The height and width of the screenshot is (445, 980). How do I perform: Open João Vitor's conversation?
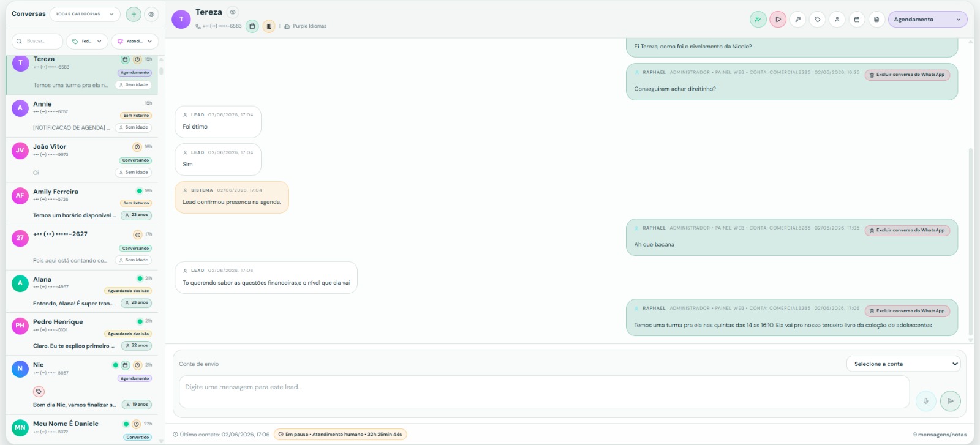(81, 160)
